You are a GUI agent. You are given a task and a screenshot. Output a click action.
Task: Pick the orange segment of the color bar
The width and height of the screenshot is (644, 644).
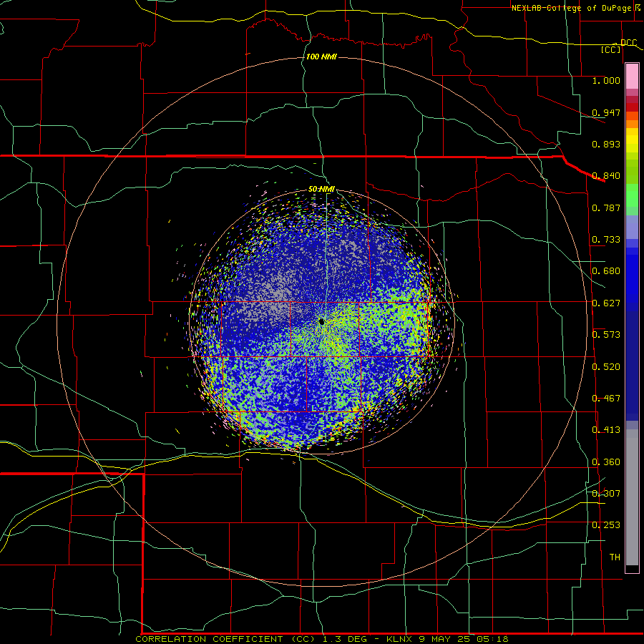pos(632,124)
